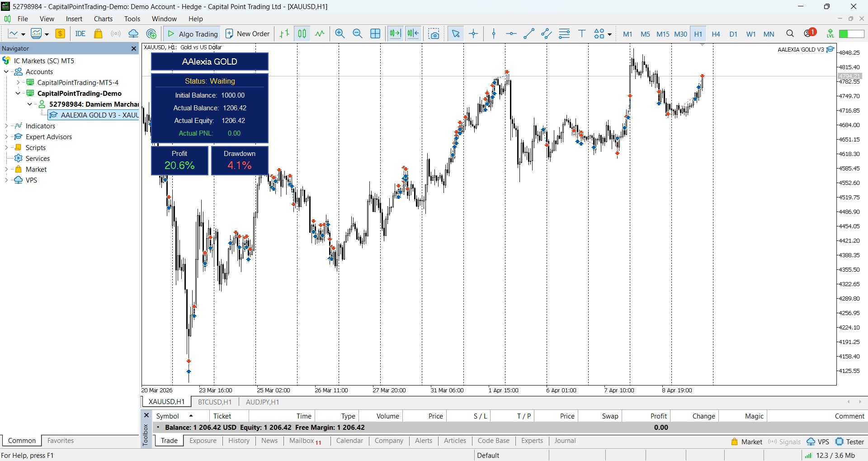Viewport: 868px width, 461px height.
Task: Open the shapes objects dropdown arrow
Action: 609,34
